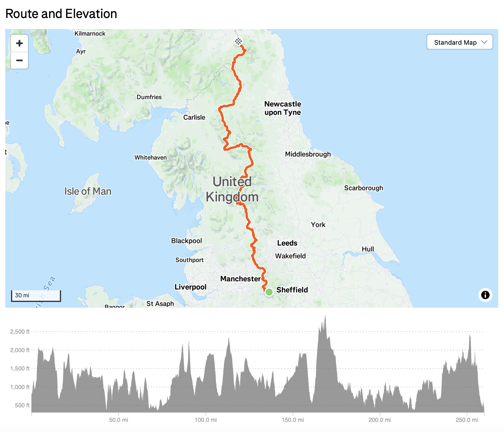This screenshot has height=432, width=504.
Task: Zoom out with the minus button
Action: [x=19, y=60]
